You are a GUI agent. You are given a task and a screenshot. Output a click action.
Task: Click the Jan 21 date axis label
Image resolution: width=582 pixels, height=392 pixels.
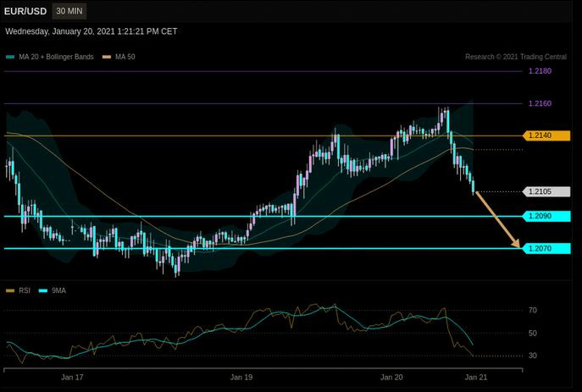[476, 378]
